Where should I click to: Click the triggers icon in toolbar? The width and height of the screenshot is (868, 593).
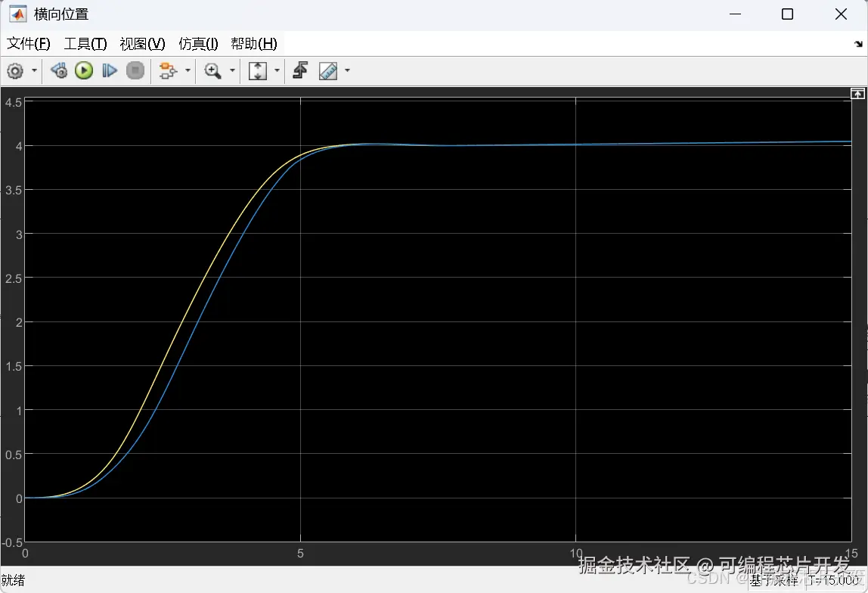[x=301, y=70]
